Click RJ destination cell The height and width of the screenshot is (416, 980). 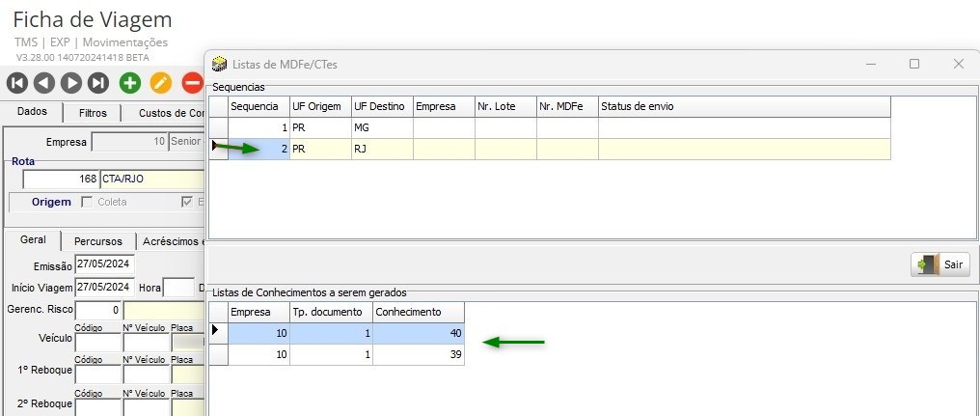click(383, 149)
